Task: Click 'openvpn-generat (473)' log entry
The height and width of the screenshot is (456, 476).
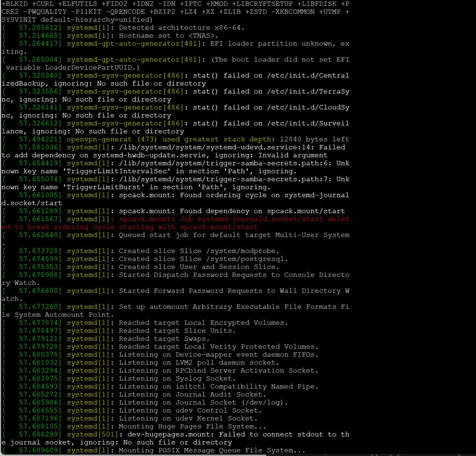Action: 112,139
